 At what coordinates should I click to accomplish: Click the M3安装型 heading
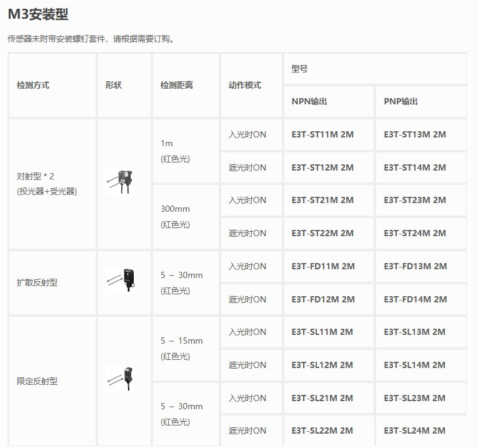click(x=38, y=14)
